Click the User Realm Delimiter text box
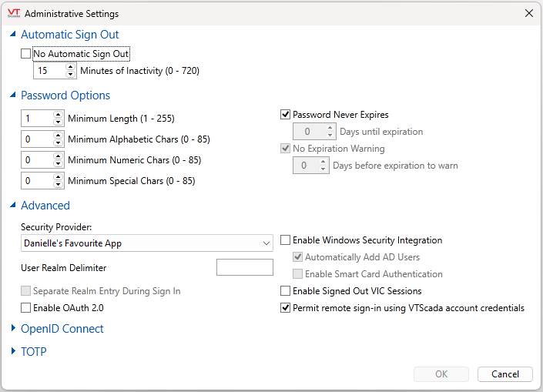 [x=245, y=267]
